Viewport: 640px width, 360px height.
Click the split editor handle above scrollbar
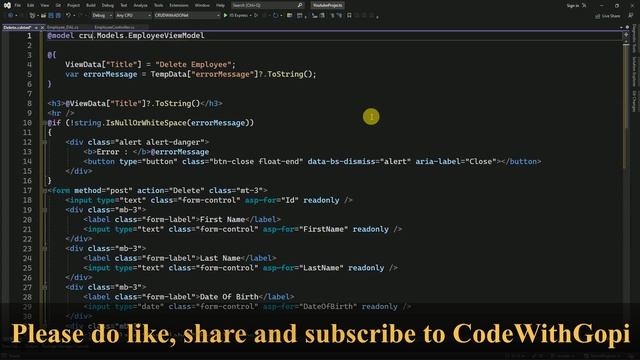pyautogui.click(x=626, y=35)
